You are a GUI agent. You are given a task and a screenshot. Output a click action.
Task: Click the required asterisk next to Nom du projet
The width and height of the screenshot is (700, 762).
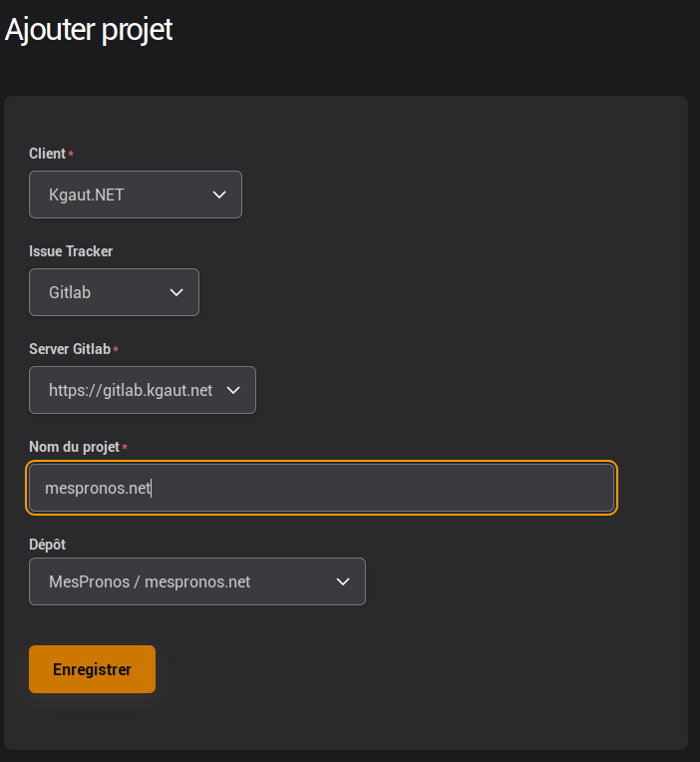click(x=125, y=448)
